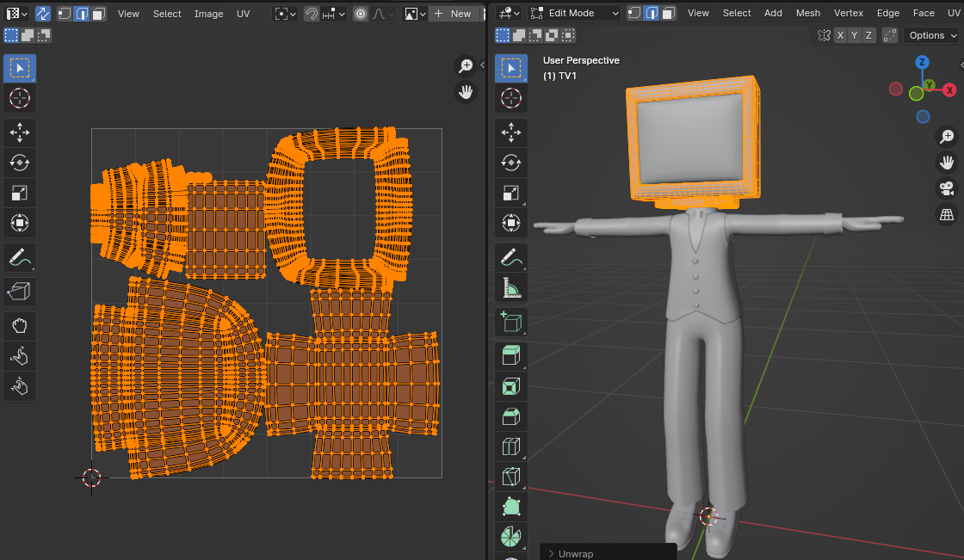This screenshot has width=964, height=560.
Task: Open the UV pivot point dropdown
Action: (286, 14)
